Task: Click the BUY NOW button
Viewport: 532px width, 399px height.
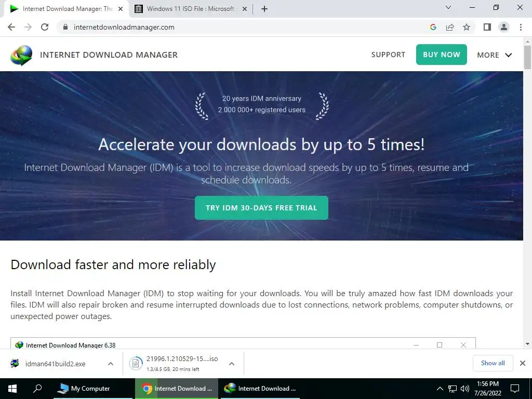Action: pyautogui.click(x=442, y=55)
